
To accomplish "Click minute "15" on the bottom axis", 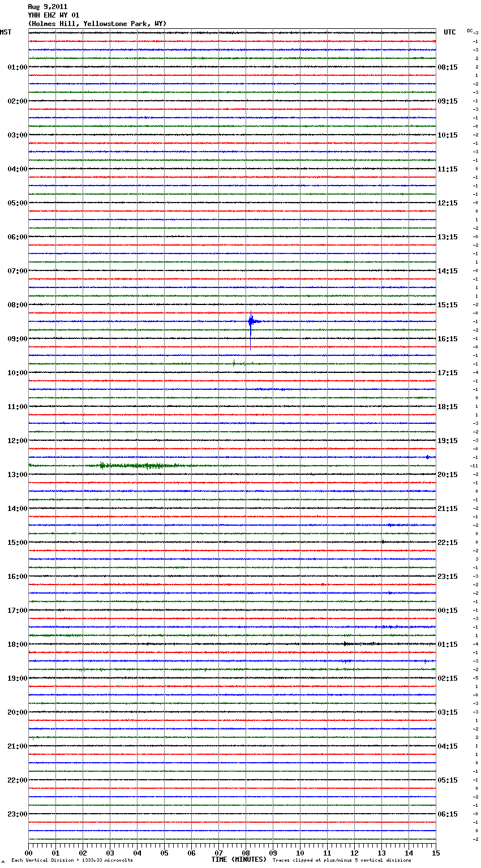I will (x=435, y=853).
